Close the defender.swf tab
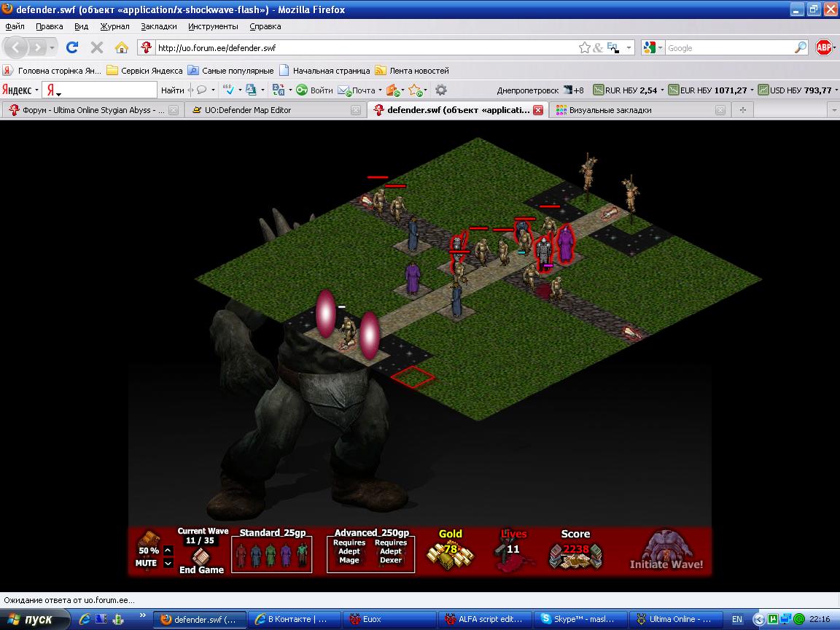 tap(538, 110)
